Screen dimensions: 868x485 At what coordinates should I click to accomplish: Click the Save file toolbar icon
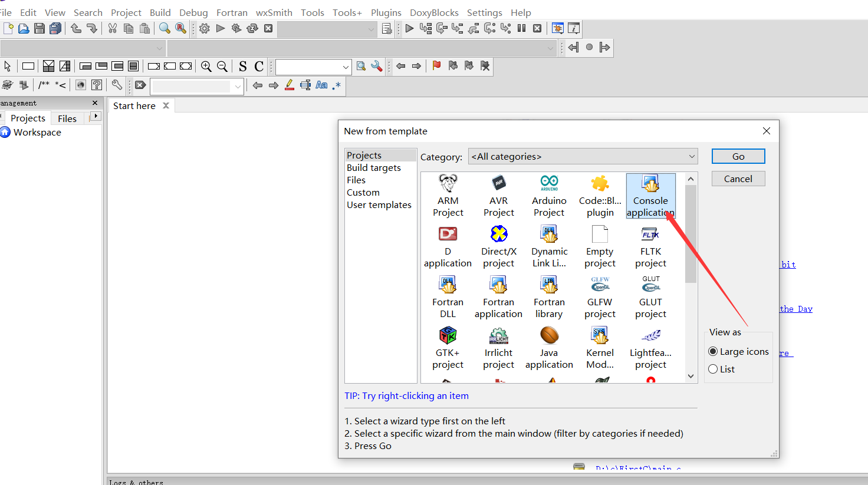[x=40, y=28]
